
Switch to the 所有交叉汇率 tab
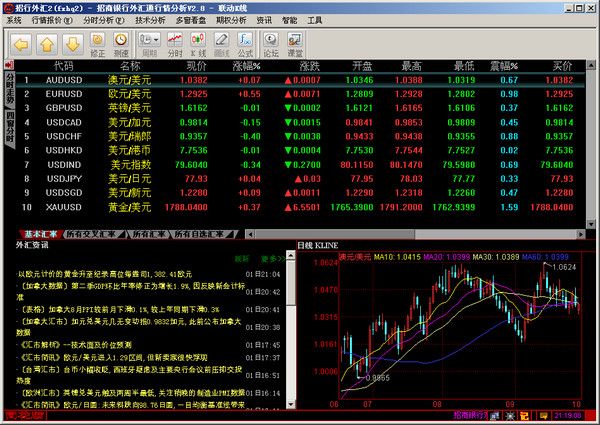(92, 234)
